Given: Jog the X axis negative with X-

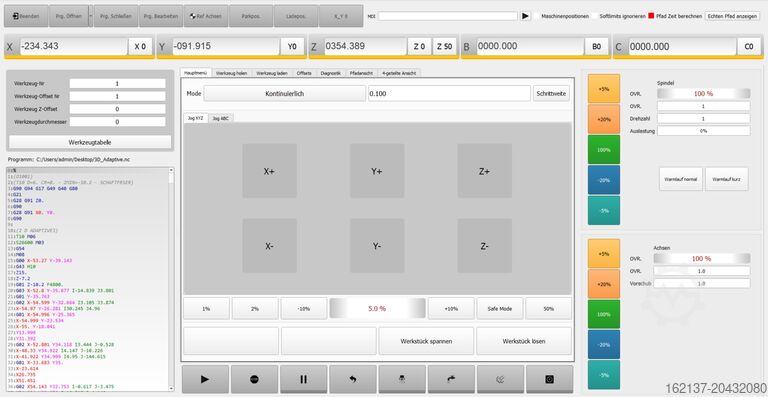Looking at the screenshot, I should pyautogui.click(x=269, y=246).
